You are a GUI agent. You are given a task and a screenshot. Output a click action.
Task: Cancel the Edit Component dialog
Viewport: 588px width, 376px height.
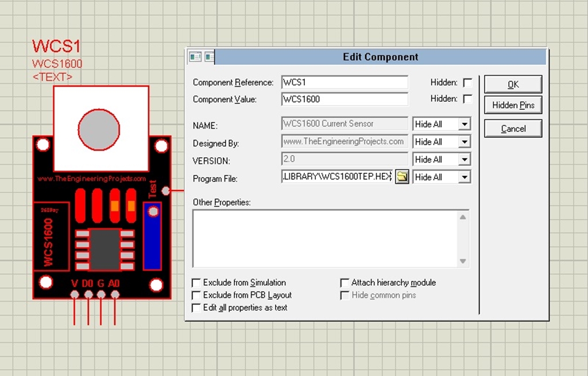(512, 128)
